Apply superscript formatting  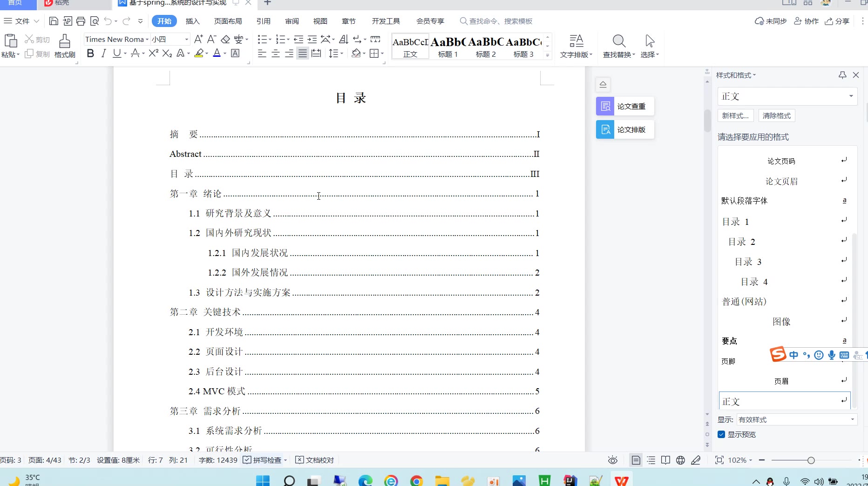point(154,54)
